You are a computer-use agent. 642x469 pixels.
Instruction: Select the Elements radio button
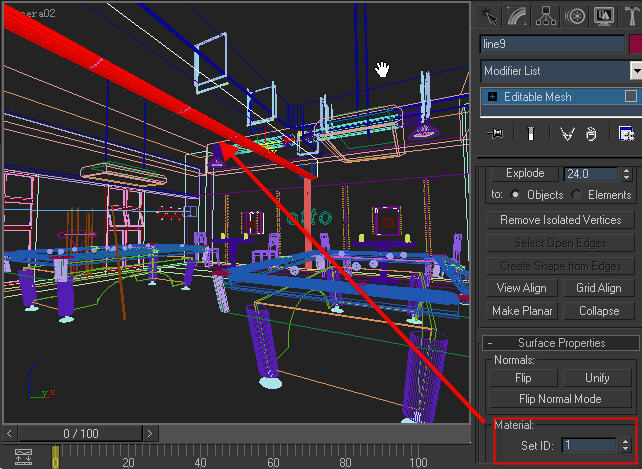578,195
